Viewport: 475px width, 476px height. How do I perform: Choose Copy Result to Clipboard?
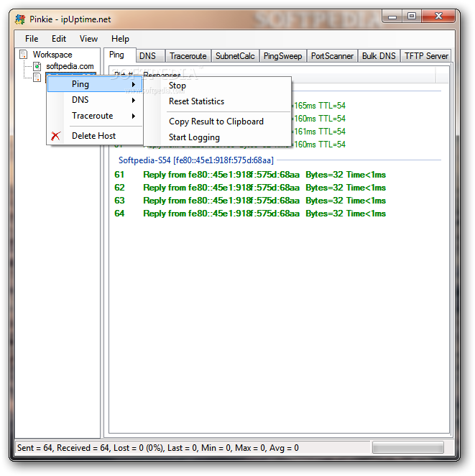coord(217,122)
